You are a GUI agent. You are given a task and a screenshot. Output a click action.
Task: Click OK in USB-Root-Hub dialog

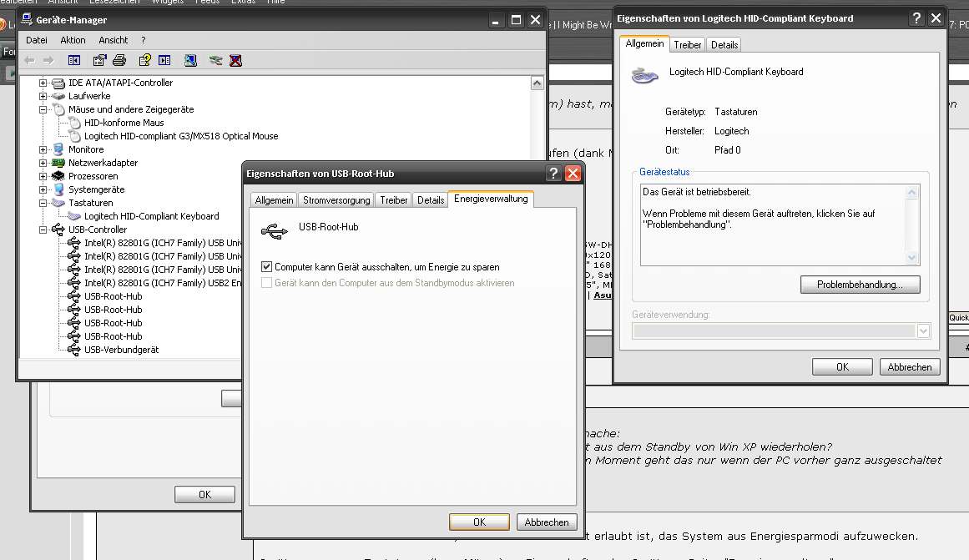[479, 522]
